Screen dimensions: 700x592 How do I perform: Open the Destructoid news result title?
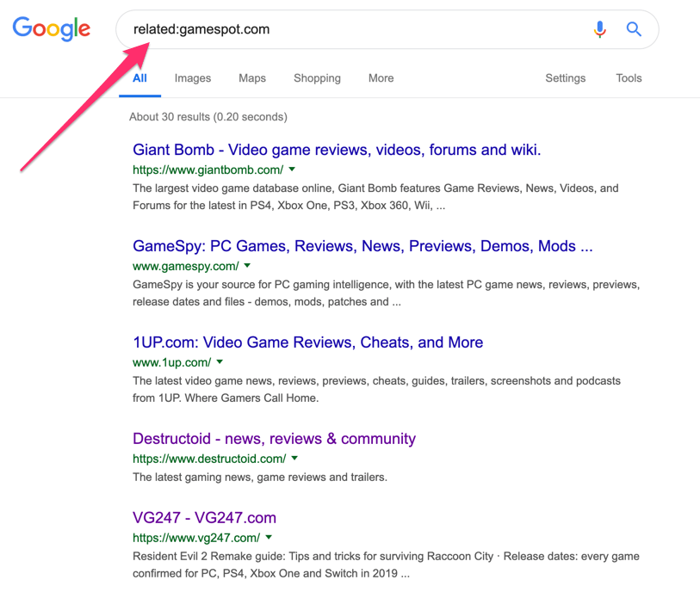(x=274, y=439)
